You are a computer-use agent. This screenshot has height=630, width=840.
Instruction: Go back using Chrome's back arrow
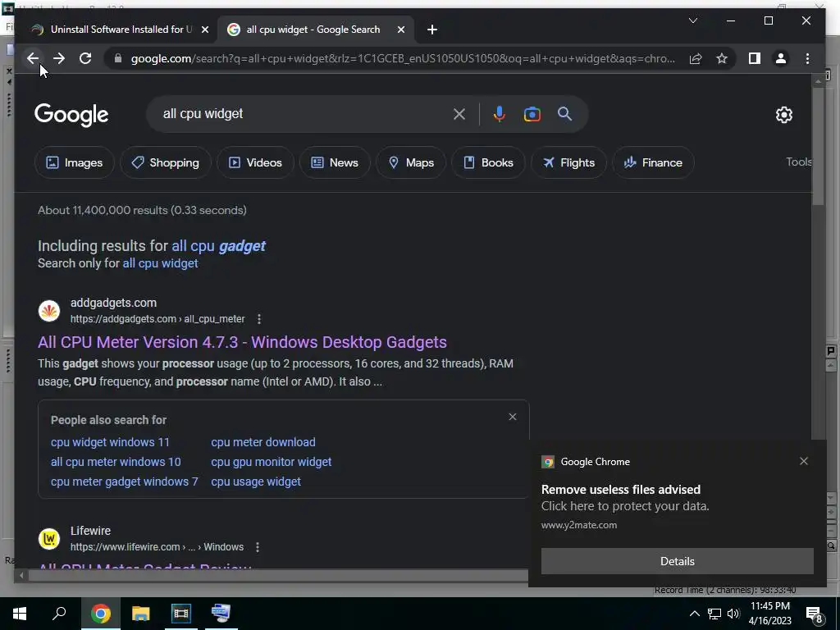coord(33,58)
